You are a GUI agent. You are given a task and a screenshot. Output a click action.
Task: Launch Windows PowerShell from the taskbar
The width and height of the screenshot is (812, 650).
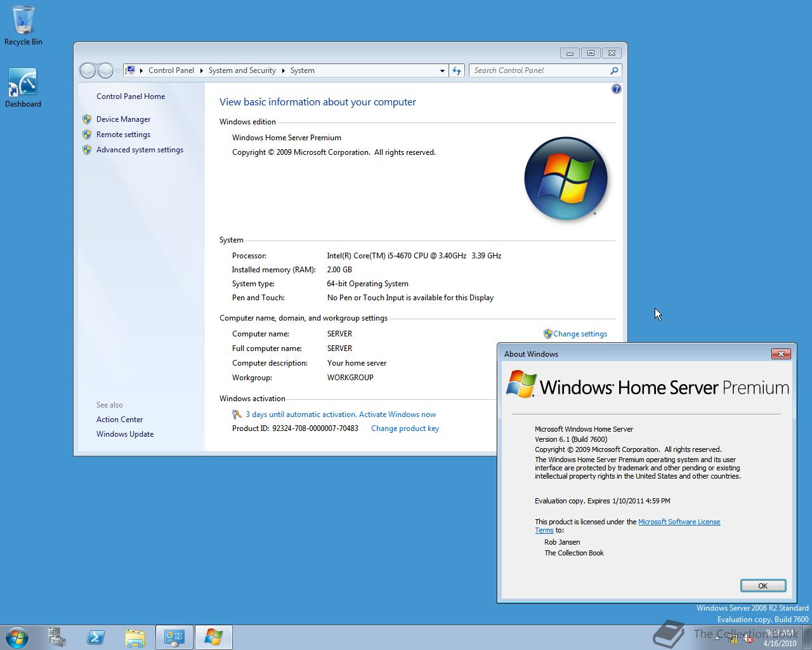(x=96, y=637)
